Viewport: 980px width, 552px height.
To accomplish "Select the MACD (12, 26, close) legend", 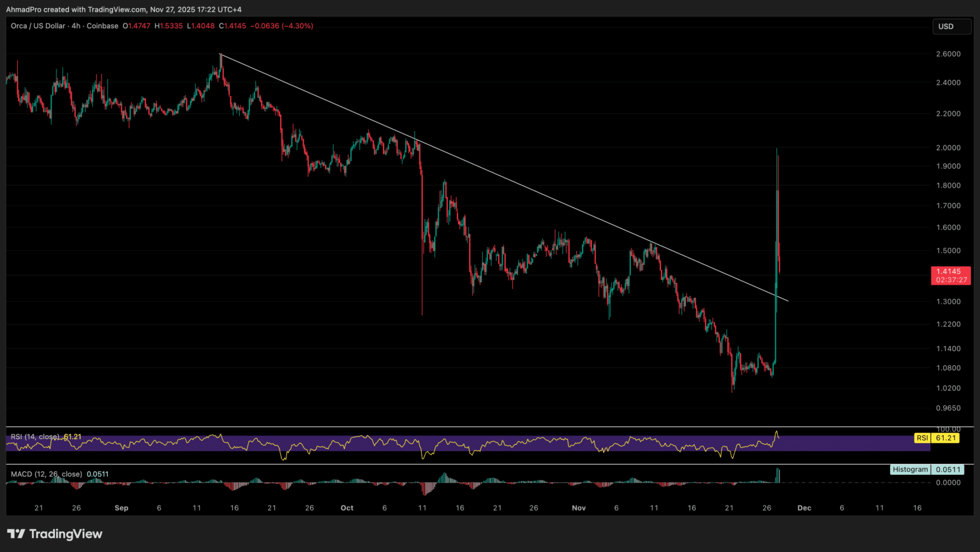I will point(47,474).
